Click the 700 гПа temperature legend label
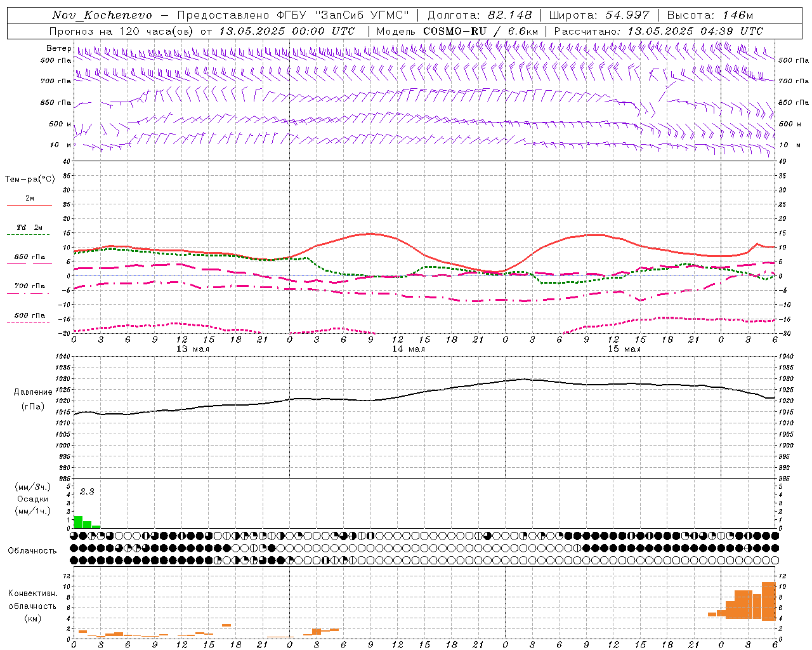The image size is (812, 650). 30,286
